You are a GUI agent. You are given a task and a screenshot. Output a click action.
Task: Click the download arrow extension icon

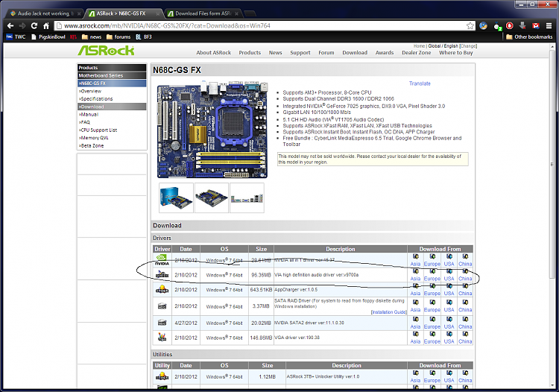point(522,25)
